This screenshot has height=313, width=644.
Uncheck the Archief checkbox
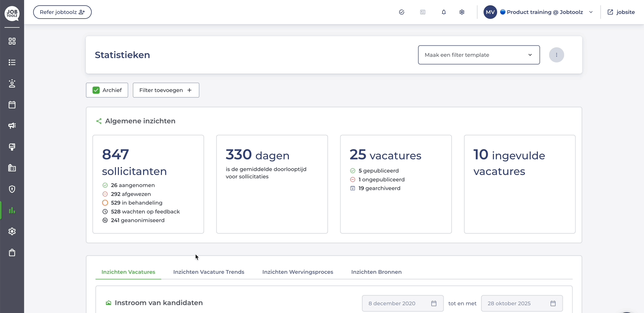click(96, 90)
